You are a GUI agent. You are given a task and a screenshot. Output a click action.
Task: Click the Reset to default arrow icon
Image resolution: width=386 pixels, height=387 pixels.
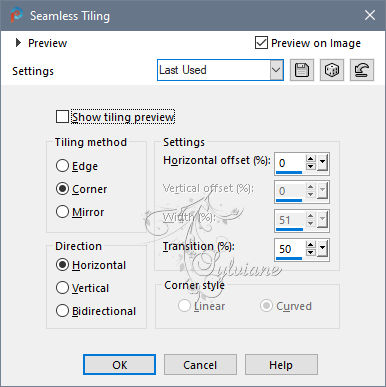pyautogui.click(x=362, y=70)
